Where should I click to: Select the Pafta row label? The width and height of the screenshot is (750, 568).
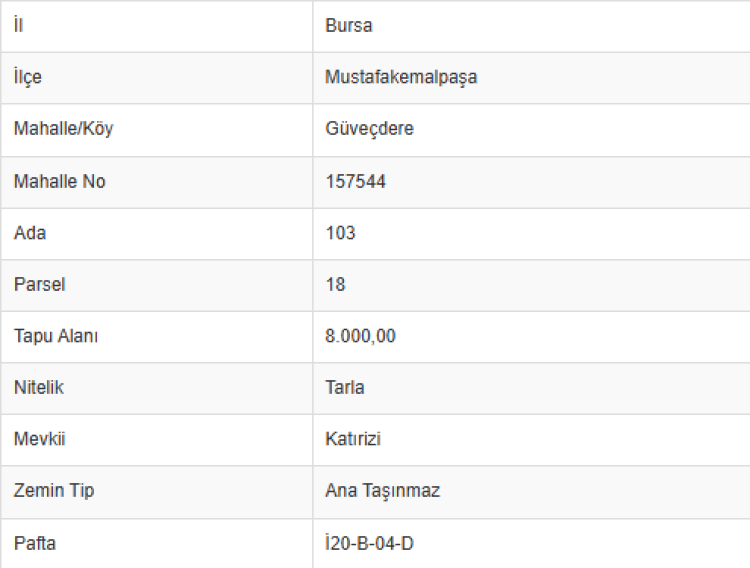tap(35, 544)
